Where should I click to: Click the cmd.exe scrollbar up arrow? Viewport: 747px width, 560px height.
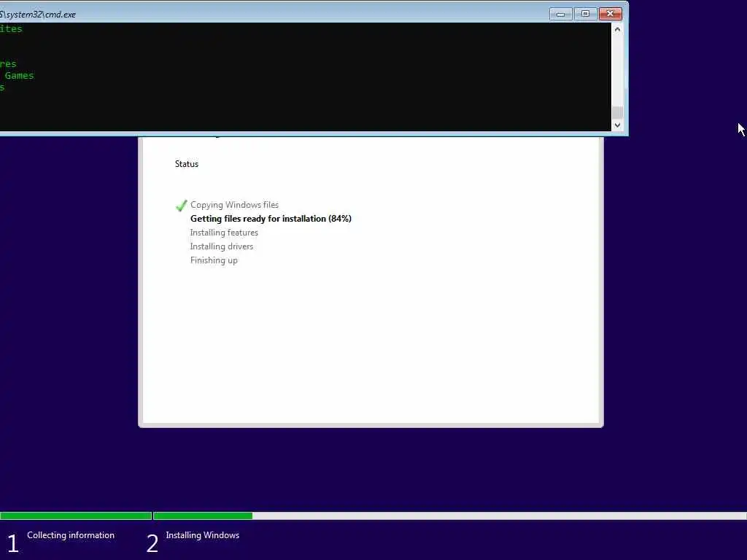(x=617, y=29)
